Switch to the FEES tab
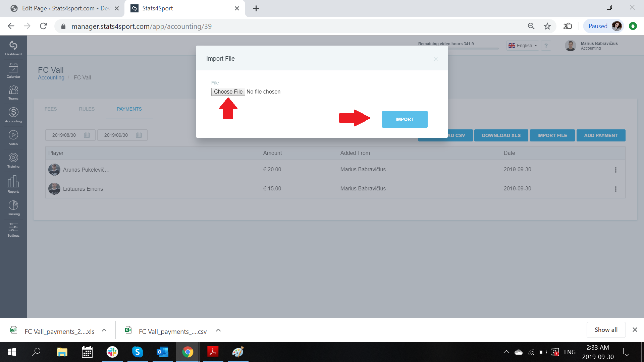Screen dimensions: 644x362 point(51,109)
